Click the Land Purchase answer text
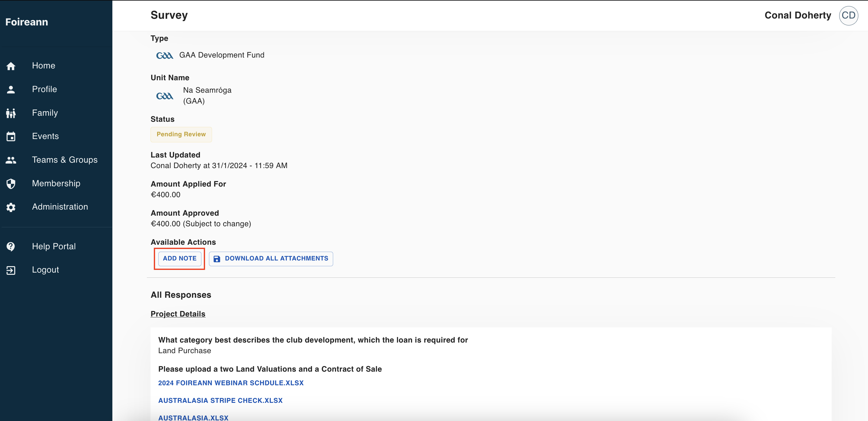Screen dimensions: 868x421 pos(185,350)
